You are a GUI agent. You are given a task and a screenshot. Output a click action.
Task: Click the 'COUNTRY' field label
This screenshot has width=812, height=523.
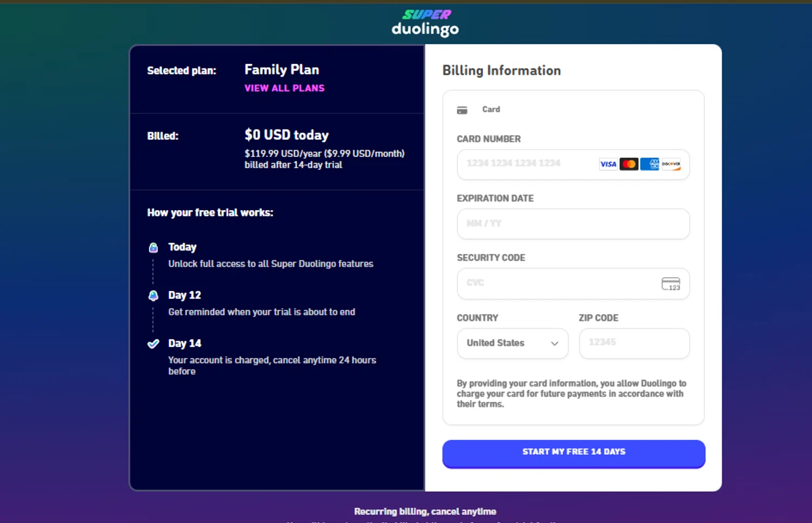477,318
